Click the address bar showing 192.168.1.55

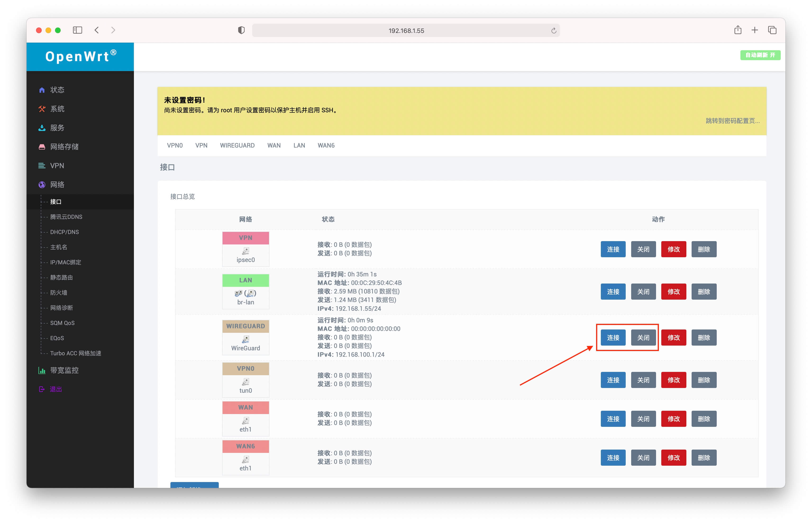[406, 31]
